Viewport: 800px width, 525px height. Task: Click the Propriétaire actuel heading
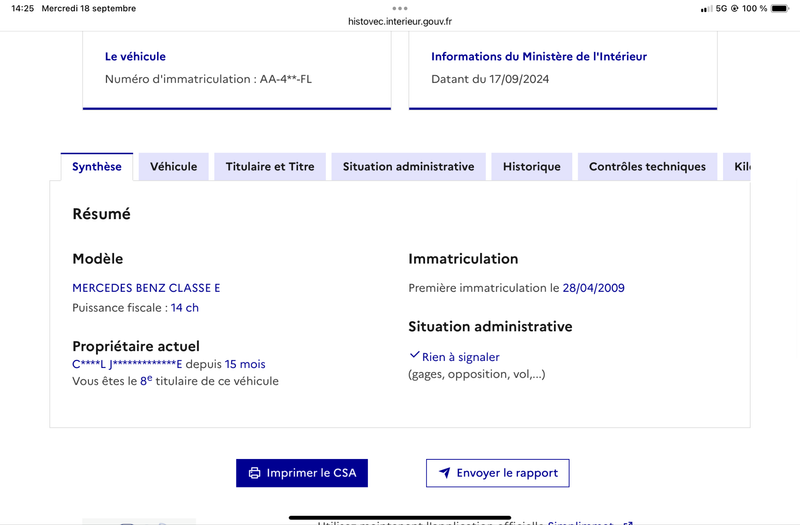136,346
